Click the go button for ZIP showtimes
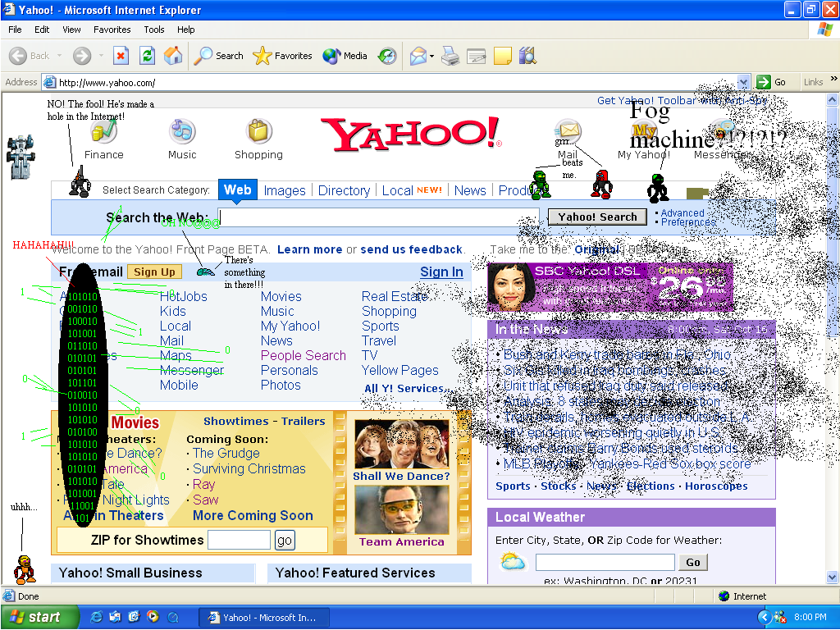The image size is (840, 630). [285, 541]
